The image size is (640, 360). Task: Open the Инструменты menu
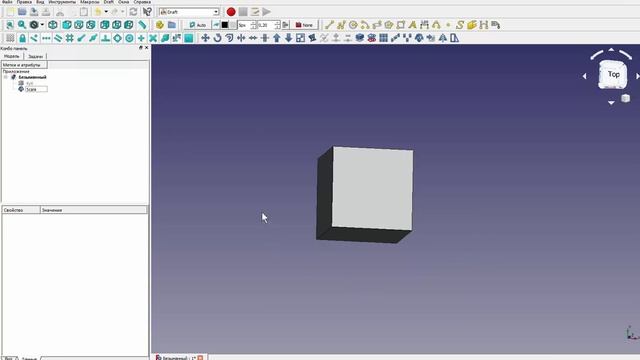click(62, 2)
